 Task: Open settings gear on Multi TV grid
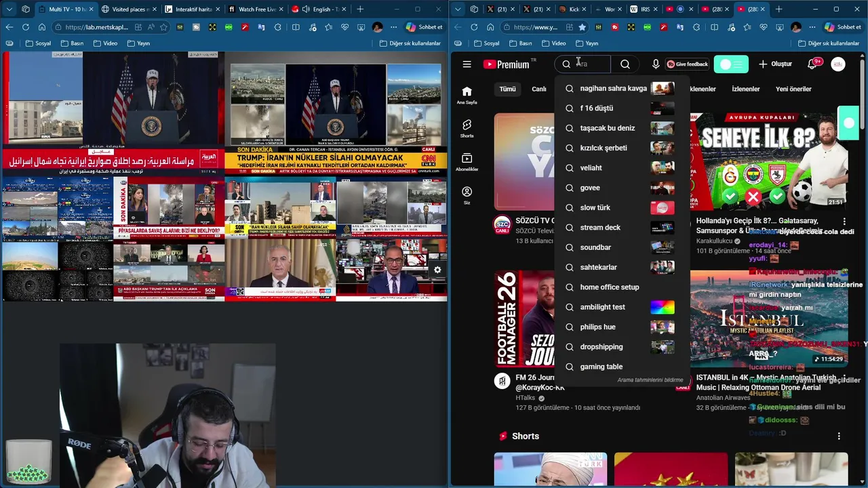[437, 270]
